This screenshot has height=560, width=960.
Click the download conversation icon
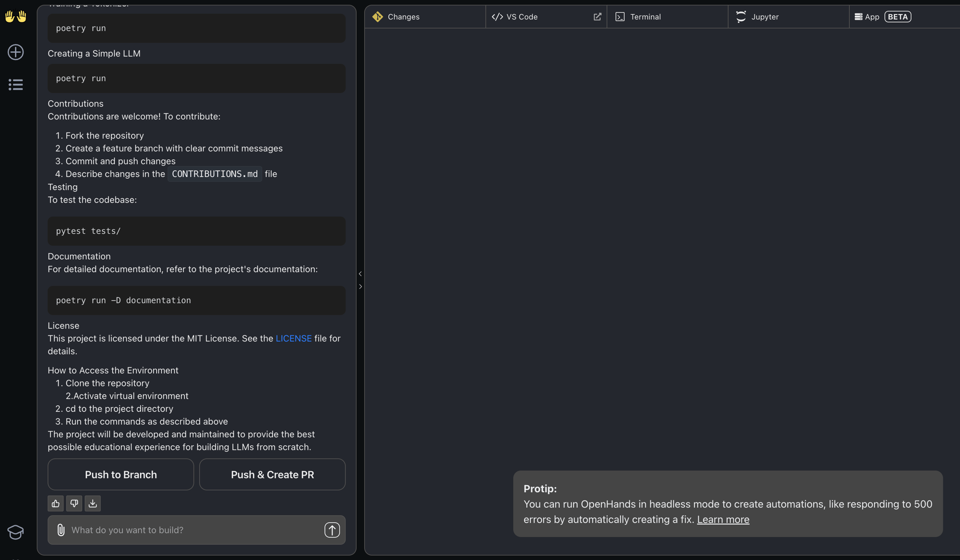coord(93,503)
